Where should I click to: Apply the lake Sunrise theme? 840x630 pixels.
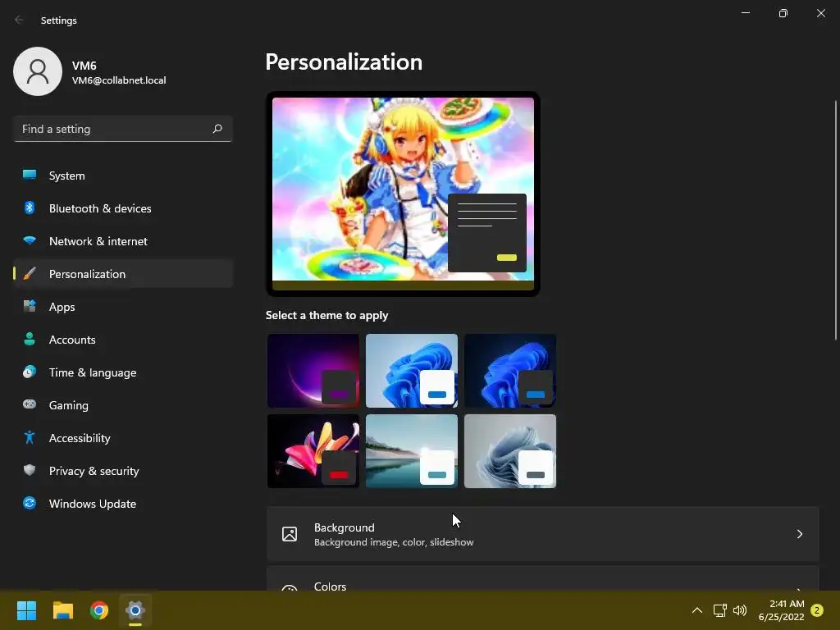(412, 451)
